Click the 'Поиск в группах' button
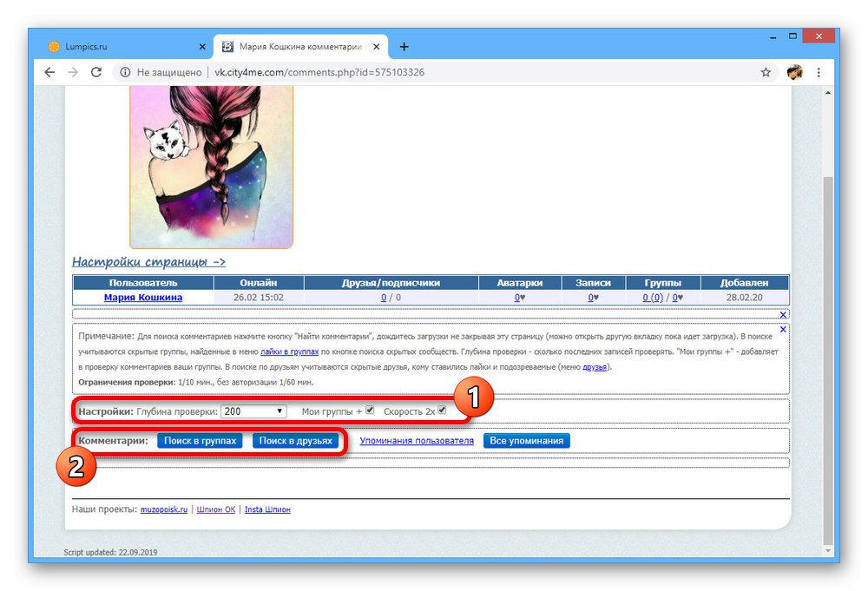This screenshot has width=868, height=591. [x=200, y=441]
